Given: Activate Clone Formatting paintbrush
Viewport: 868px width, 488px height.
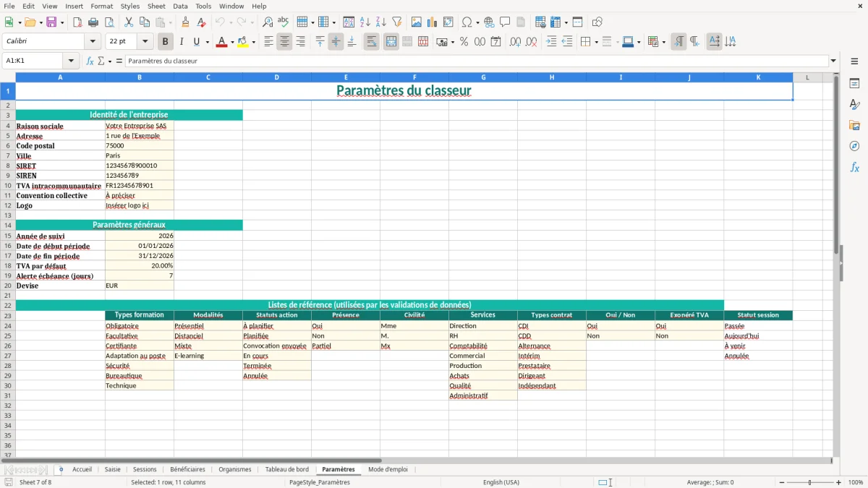Looking at the screenshot, I should (185, 22).
